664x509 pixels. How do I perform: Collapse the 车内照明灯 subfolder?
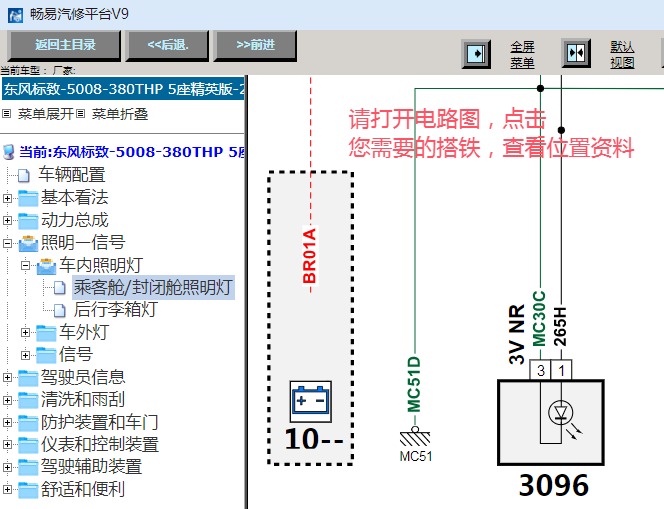25,266
